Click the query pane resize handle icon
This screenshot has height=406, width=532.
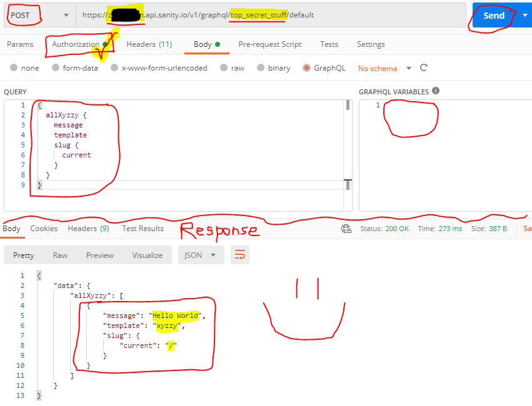click(x=348, y=185)
